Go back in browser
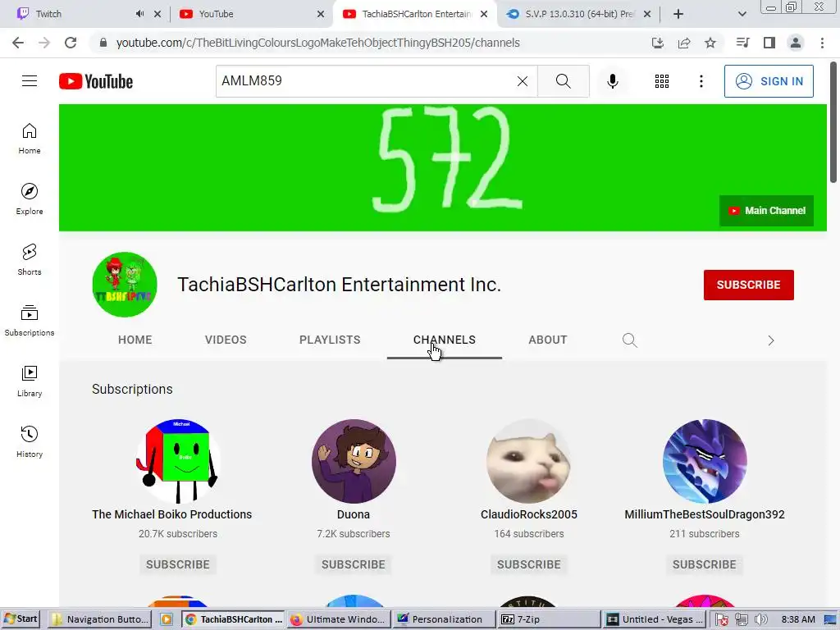Image resolution: width=840 pixels, height=630 pixels. click(18, 43)
